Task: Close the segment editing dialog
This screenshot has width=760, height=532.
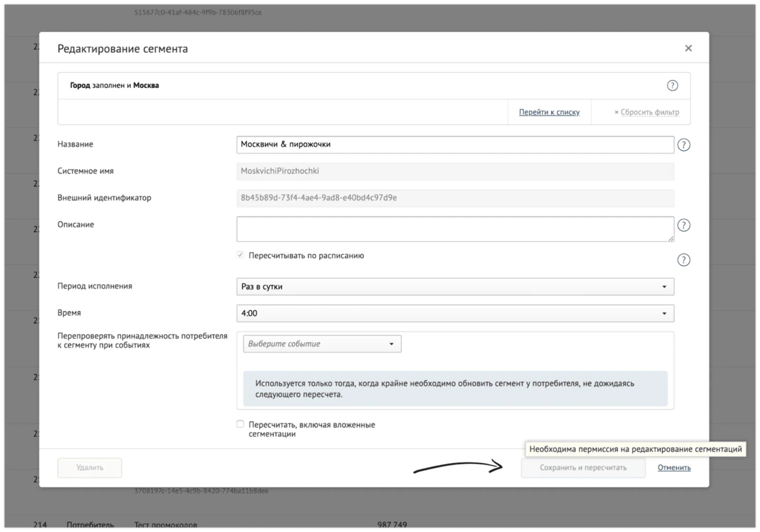Action: tap(688, 48)
